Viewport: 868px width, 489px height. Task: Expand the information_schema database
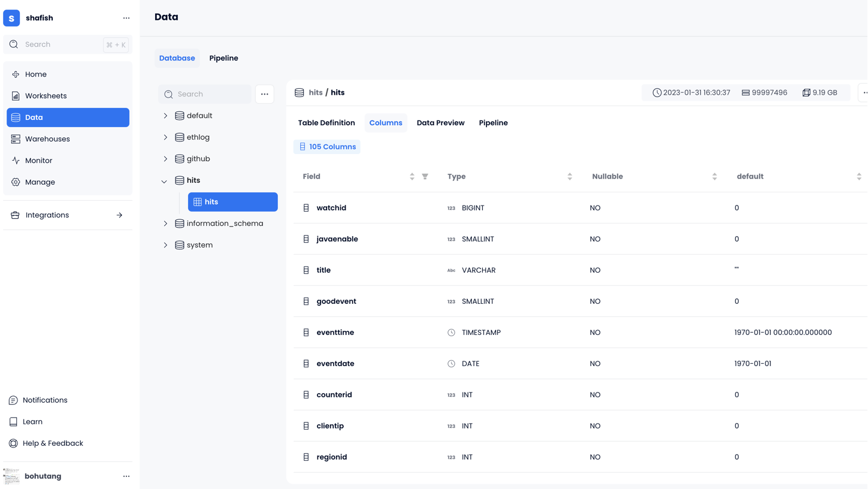[165, 224]
